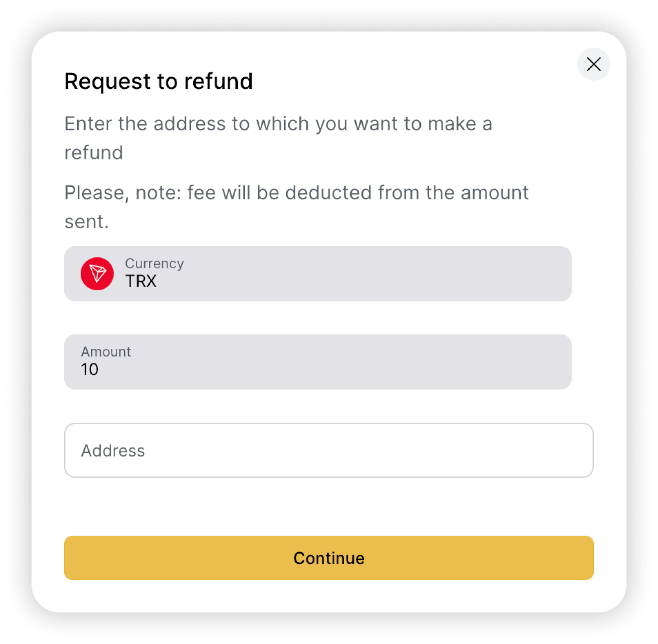Focus the Address input field
The width and height of the screenshot is (658, 644).
329,450
